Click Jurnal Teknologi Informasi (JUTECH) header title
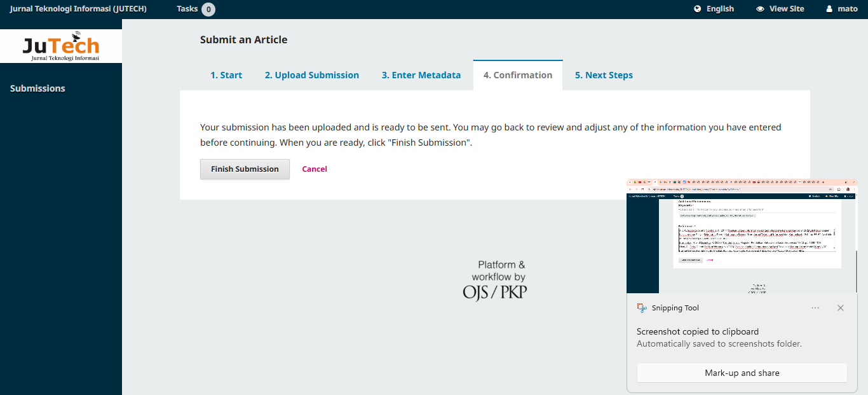The image size is (868, 395). (x=78, y=9)
